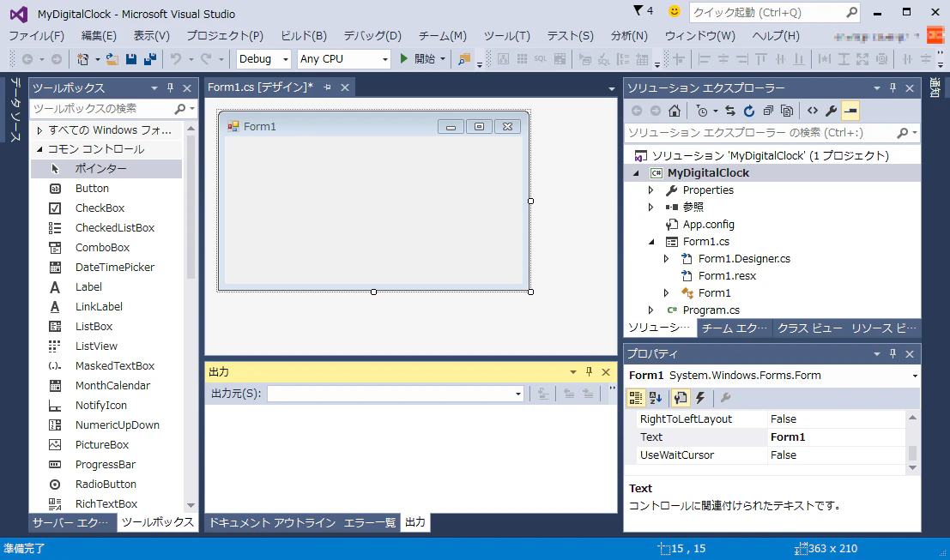Select Form1.resx in Solution Explorer
950x560 pixels.
[x=727, y=276]
